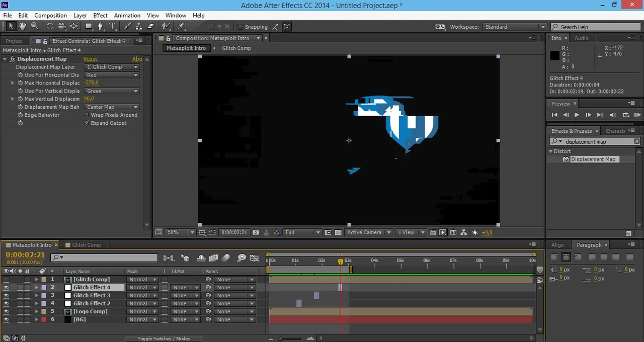Open the 50% magnification dropdown
Viewport: 644px width, 342px height.
pyautogui.click(x=181, y=232)
